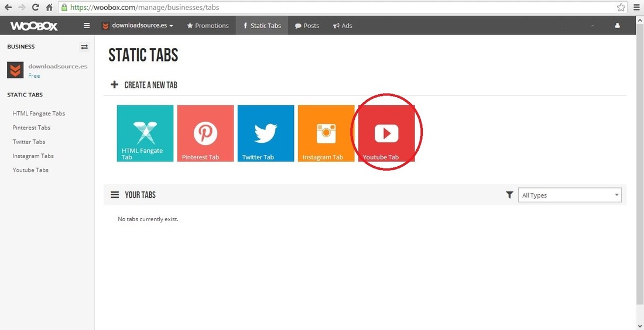Go to the Posts section
The width and height of the screenshot is (644, 330).
click(x=307, y=25)
